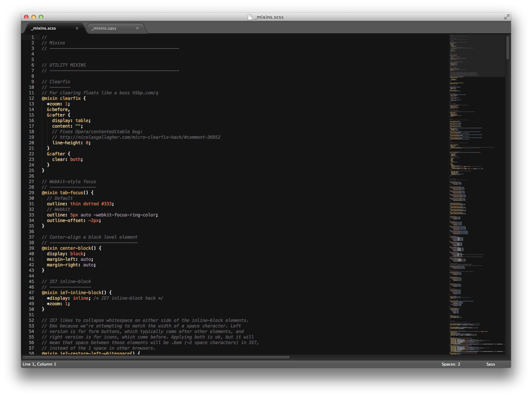Open the Spaces: 2 indentation menu
This screenshot has width=532, height=397.
(x=451, y=364)
